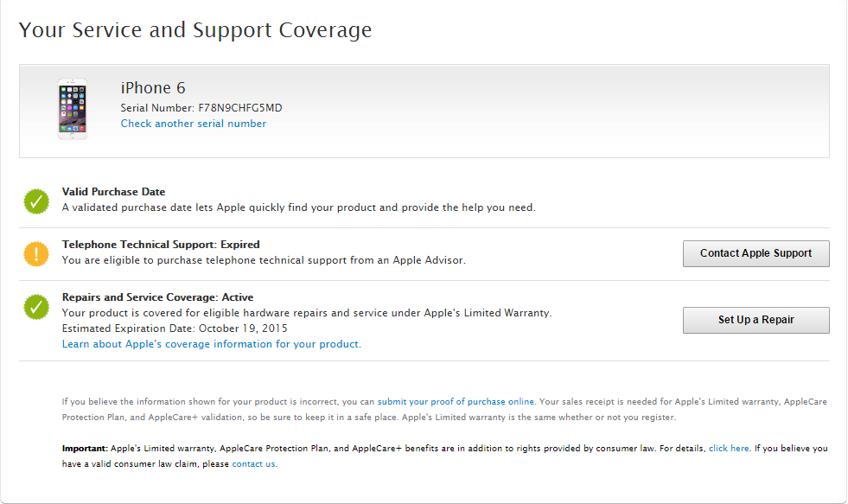Click the Estimated Expiration Date October 19, 2015 text
Viewport: 848px width, 504px height.
click(x=175, y=329)
